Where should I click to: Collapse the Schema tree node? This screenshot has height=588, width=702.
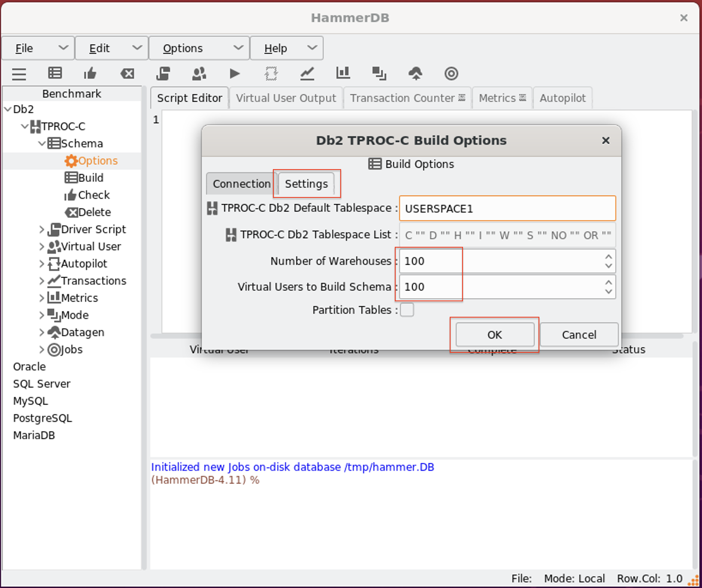pyautogui.click(x=42, y=144)
